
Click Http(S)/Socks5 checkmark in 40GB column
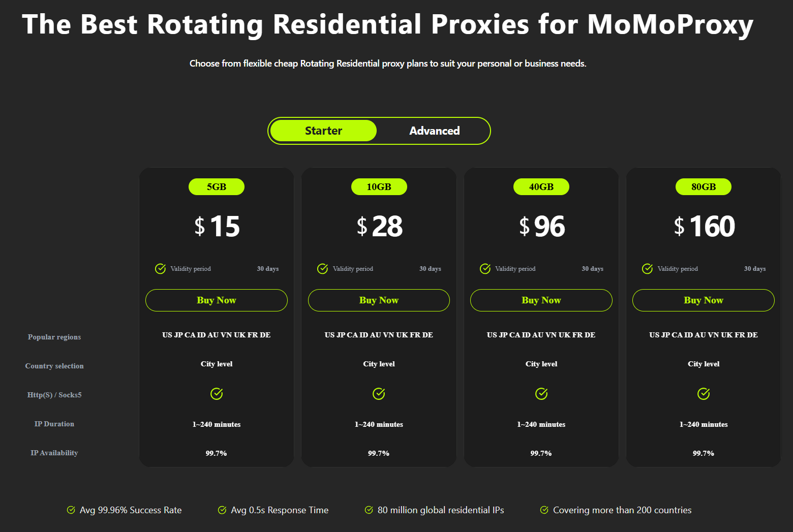tap(541, 394)
